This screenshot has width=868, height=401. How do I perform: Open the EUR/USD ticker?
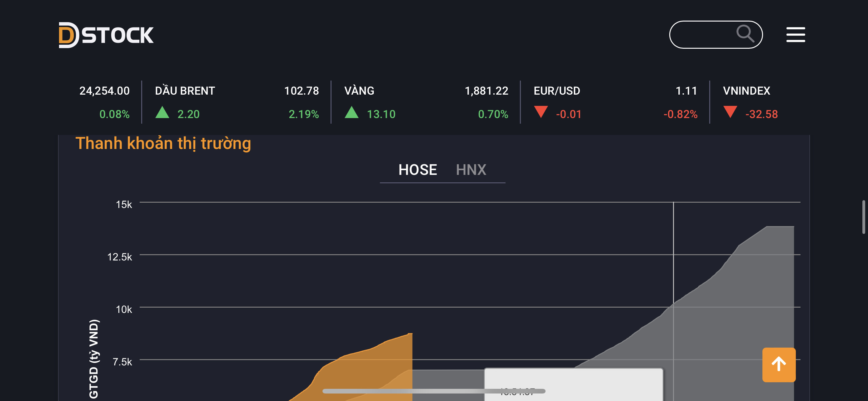[x=557, y=91]
